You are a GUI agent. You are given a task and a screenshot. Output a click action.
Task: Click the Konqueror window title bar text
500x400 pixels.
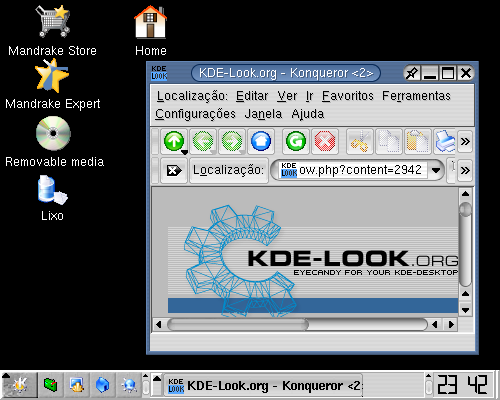[x=286, y=73]
